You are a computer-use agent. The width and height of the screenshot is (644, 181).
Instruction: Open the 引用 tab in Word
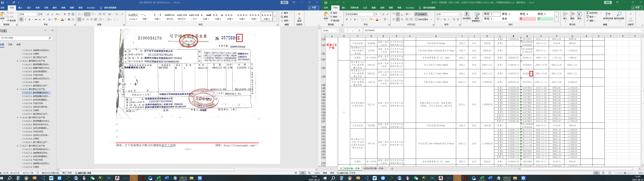(x=46, y=8)
